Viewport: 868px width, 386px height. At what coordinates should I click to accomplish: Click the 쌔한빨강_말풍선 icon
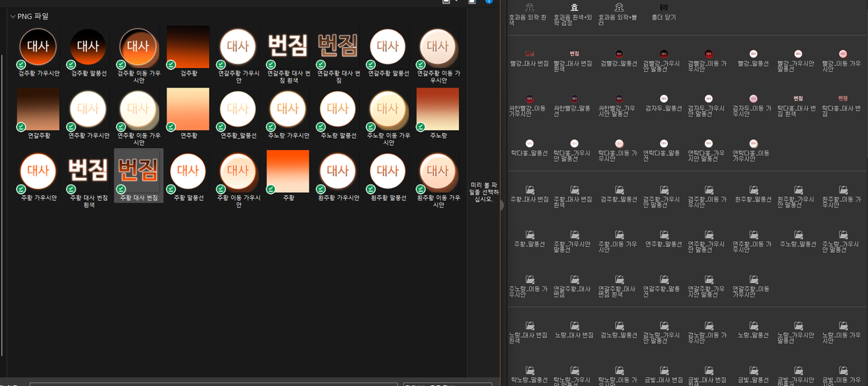tap(574, 99)
